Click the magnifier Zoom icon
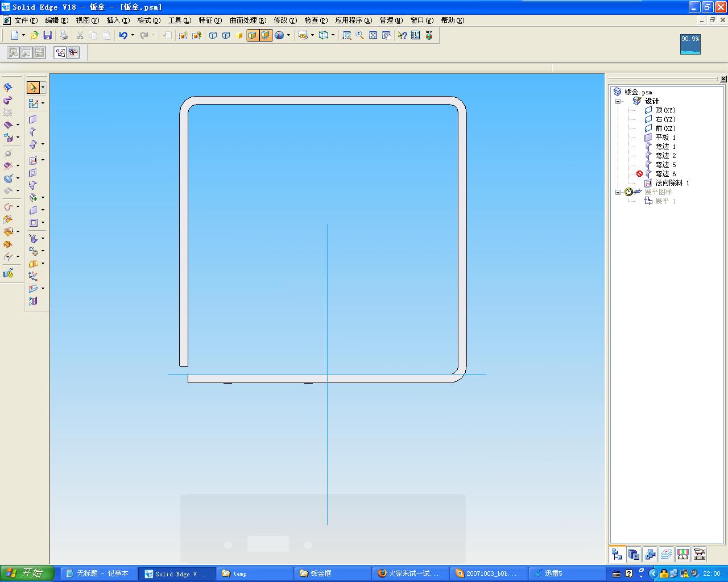This screenshot has width=728, height=582. 360,35
